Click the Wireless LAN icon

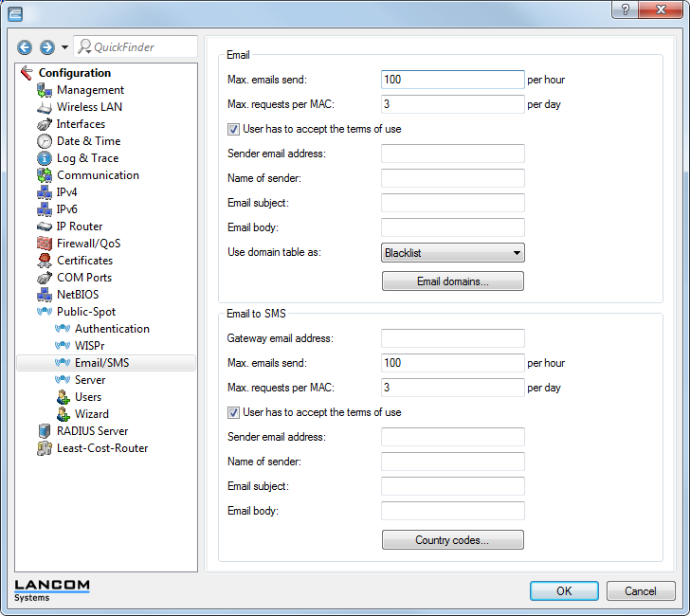(44, 107)
